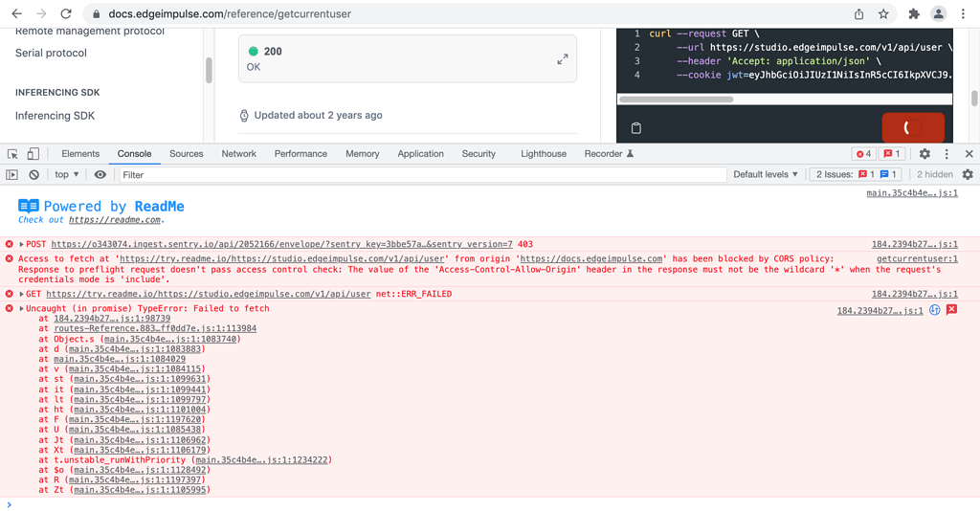Image resolution: width=980 pixels, height=511 pixels.
Task: Click the red 1 issue counter badge
Action: 892,154
